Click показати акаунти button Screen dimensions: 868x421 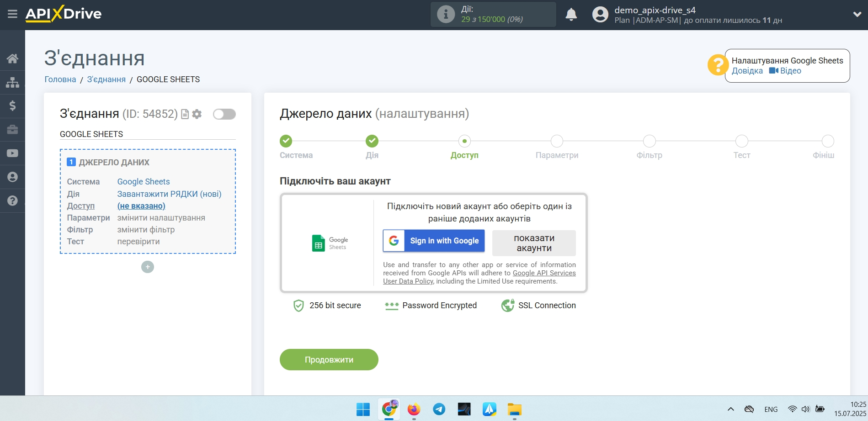point(534,243)
